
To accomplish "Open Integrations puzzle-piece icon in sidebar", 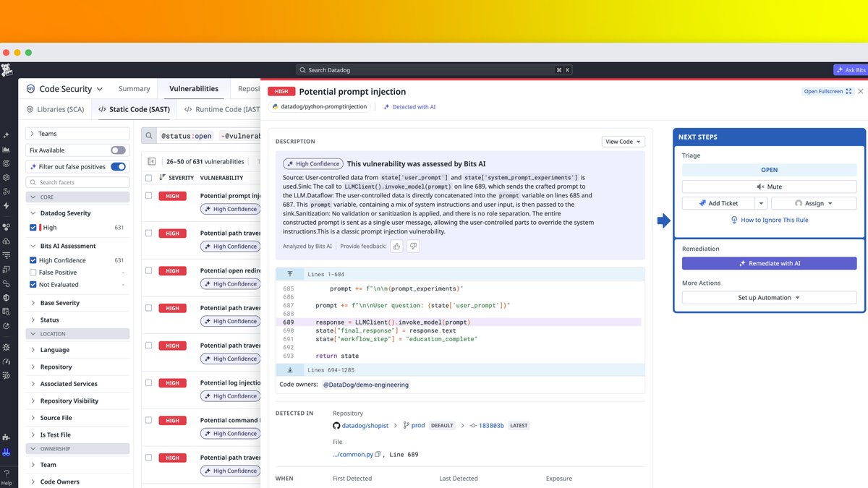I will pos(7,437).
